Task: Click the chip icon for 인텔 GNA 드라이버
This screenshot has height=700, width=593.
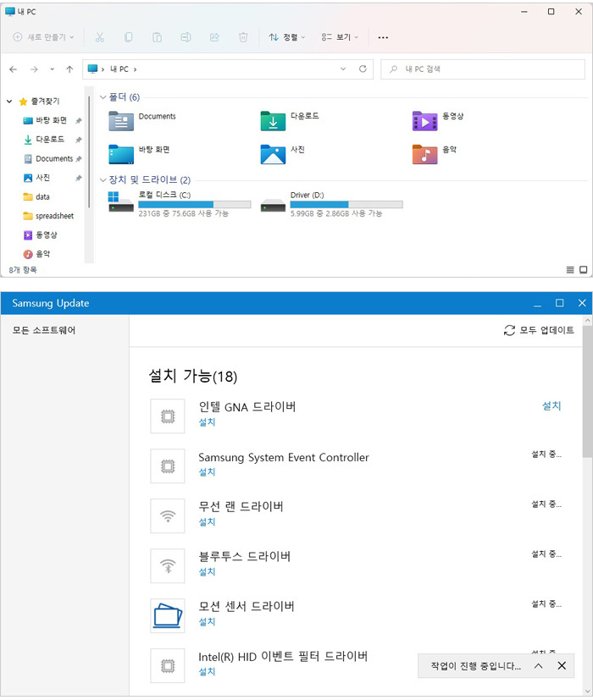Action: tap(168, 416)
